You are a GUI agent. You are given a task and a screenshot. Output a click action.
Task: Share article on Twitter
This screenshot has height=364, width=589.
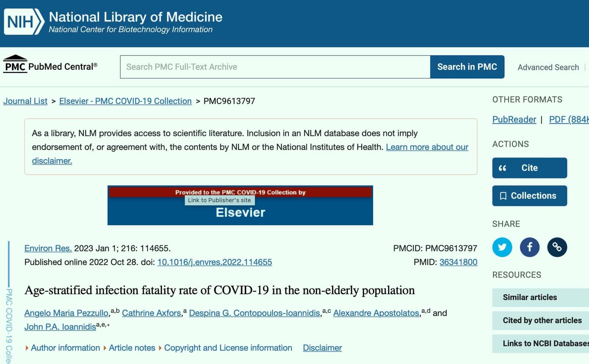coord(502,247)
